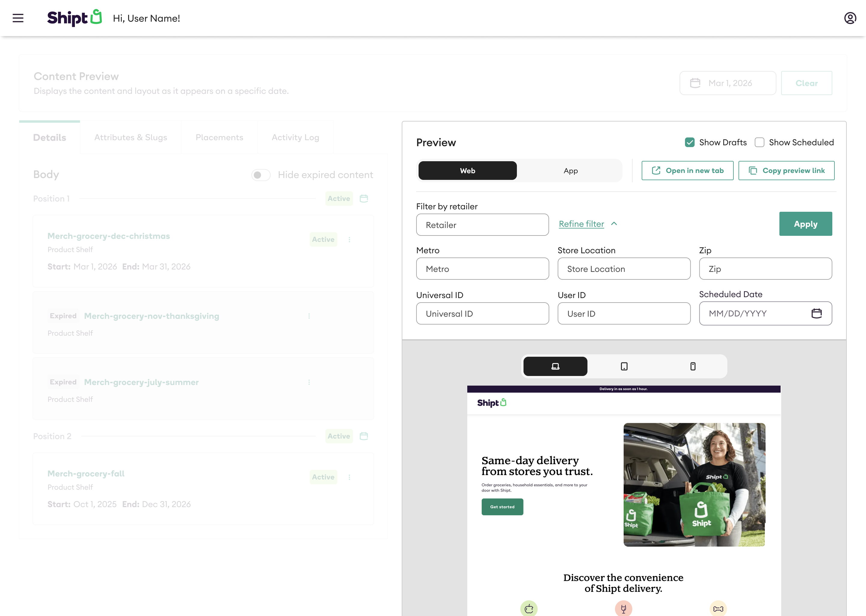Toggle the Hide expired content switch
866x616 pixels.
(261, 175)
